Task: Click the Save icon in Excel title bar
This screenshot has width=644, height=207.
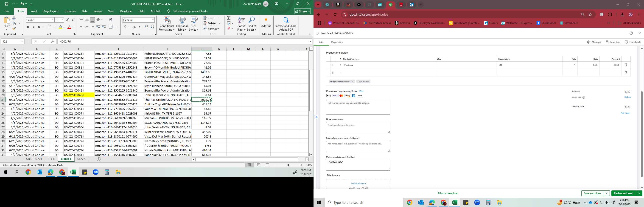Action: click(6, 4)
